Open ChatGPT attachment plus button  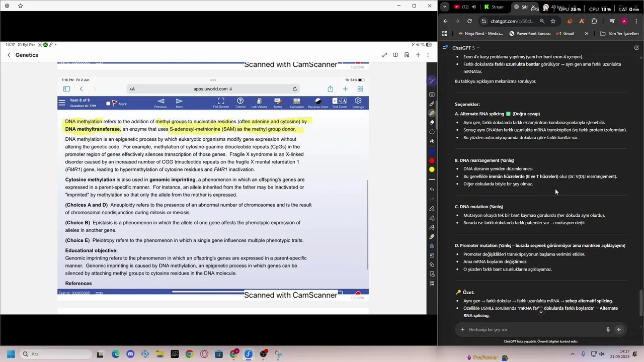[462, 330]
